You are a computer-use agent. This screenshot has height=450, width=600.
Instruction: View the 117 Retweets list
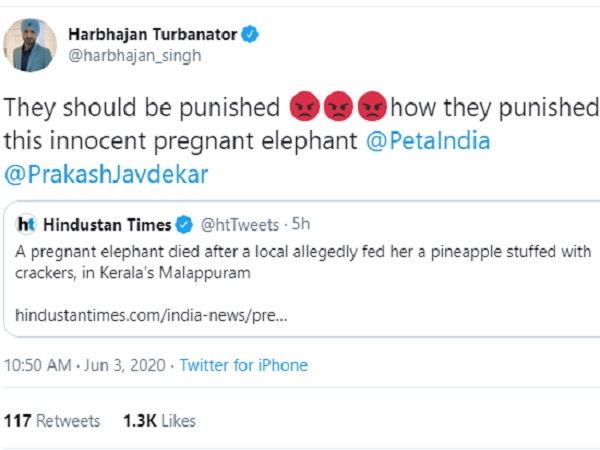(51, 421)
